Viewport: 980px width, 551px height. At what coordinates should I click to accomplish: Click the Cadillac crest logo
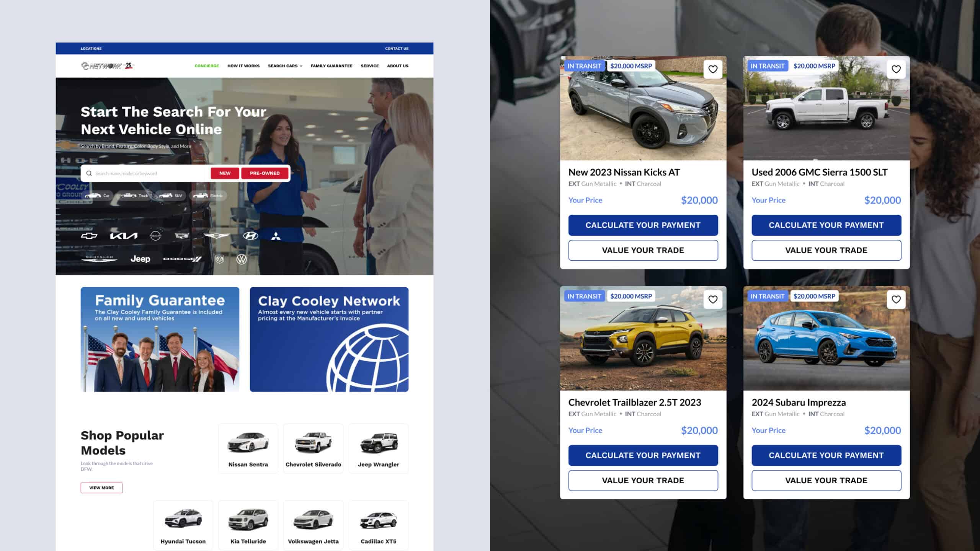pyautogui.click(x=182, y=236)
